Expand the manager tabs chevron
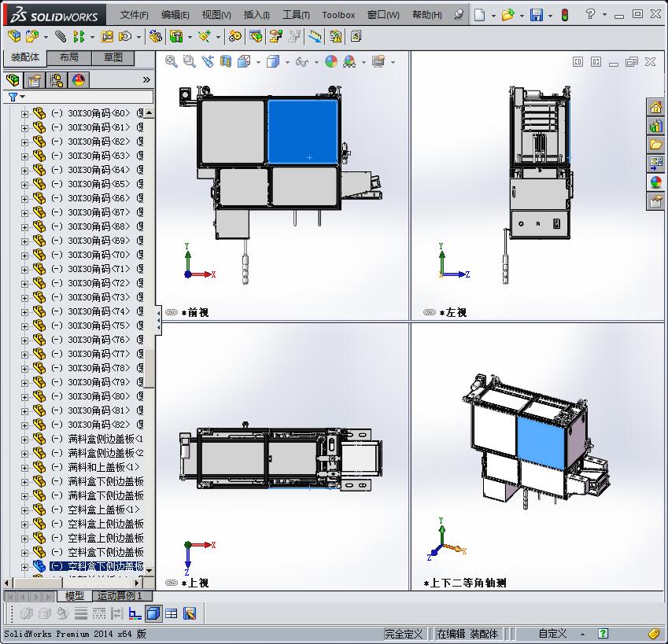 point(146,80)
